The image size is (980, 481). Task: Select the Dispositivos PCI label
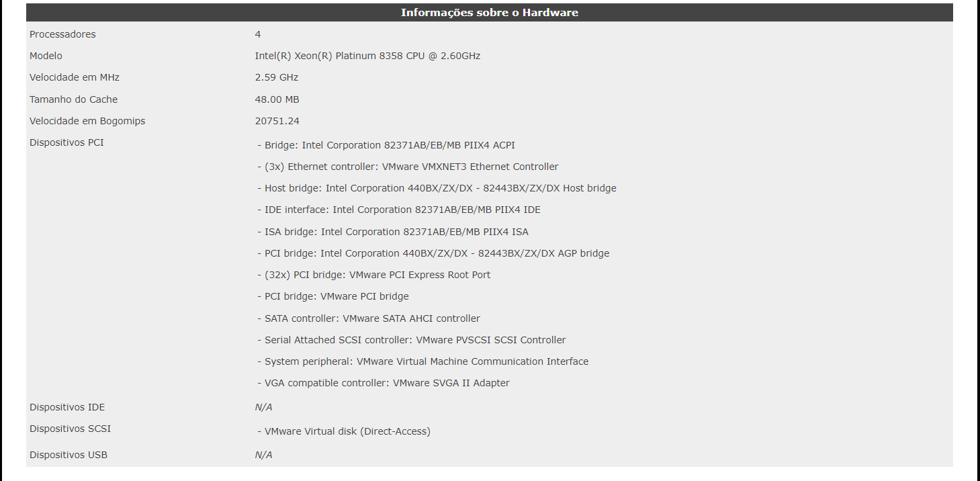click(x=66, y=142)
